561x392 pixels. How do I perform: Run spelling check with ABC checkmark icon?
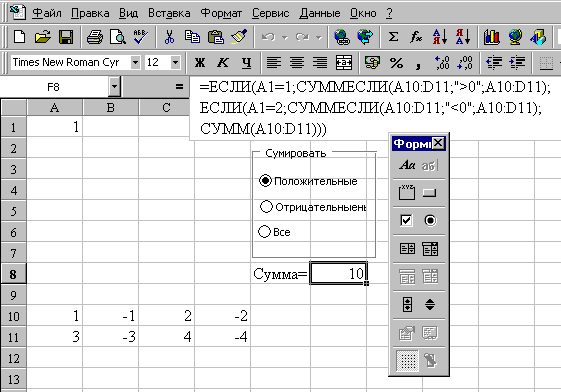(x=141, y=37)
